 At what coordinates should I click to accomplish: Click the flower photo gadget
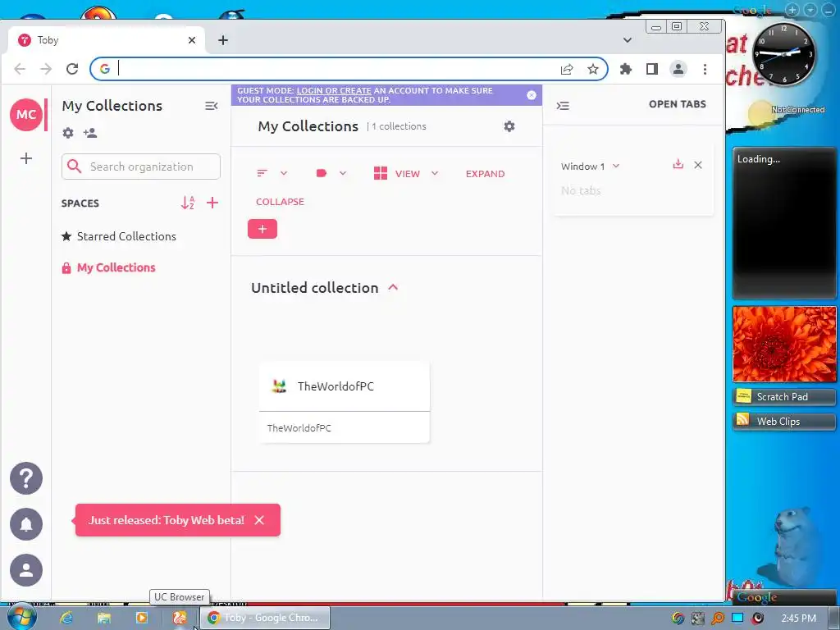click(783, 344)
